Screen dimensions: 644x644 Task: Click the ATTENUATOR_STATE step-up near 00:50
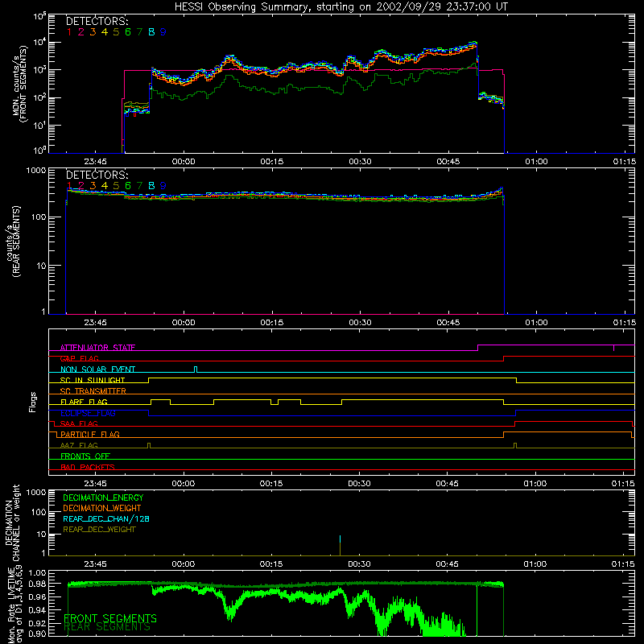pos(477,348)
